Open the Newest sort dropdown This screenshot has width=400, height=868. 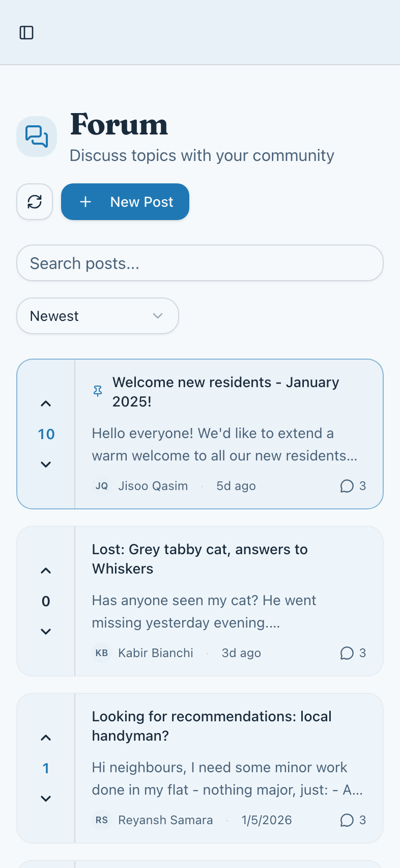98,316
